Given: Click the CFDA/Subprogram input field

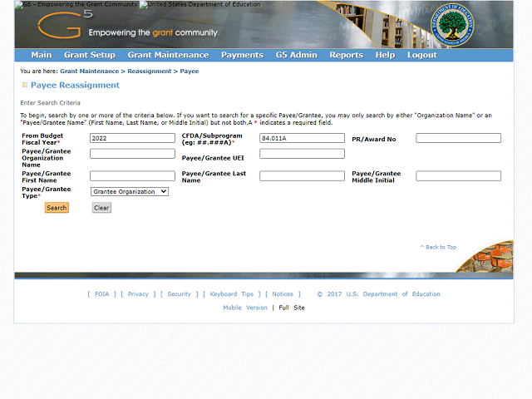Looking at the screenshot, I should pos(302,138).
